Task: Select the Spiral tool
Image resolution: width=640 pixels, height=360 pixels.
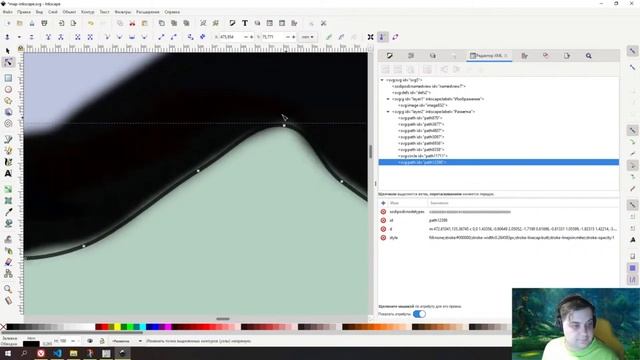Action: pyautogui.click(x=8, y=124)
